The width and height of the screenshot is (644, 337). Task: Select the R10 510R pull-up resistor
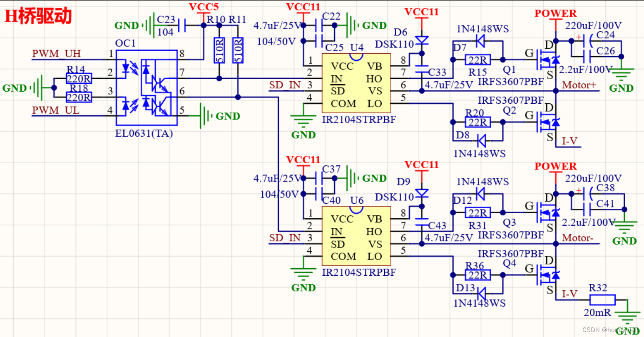tap(219, 50)
